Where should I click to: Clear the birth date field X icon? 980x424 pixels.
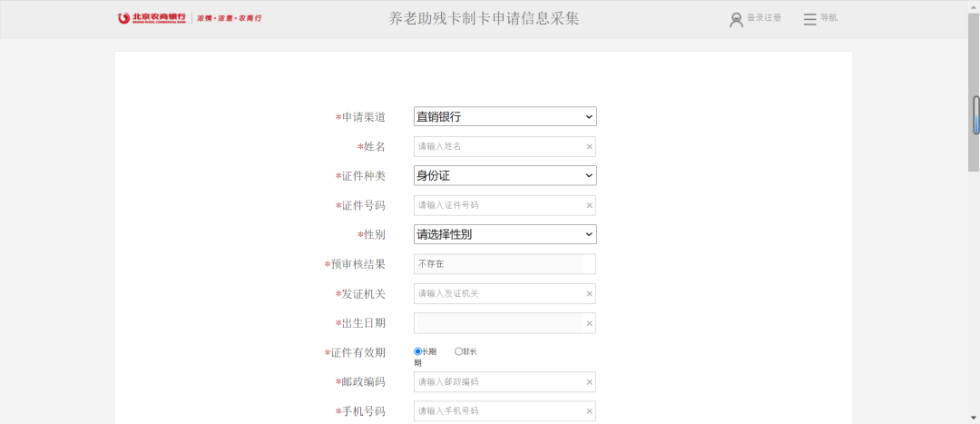pyautogui.click(x=589, y=323)
